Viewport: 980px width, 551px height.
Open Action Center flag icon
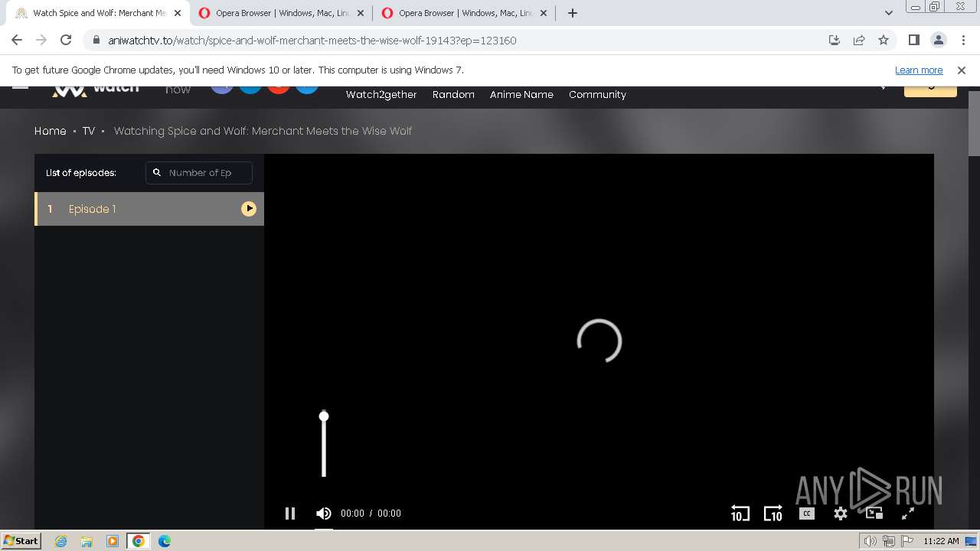tap(907, 541)
